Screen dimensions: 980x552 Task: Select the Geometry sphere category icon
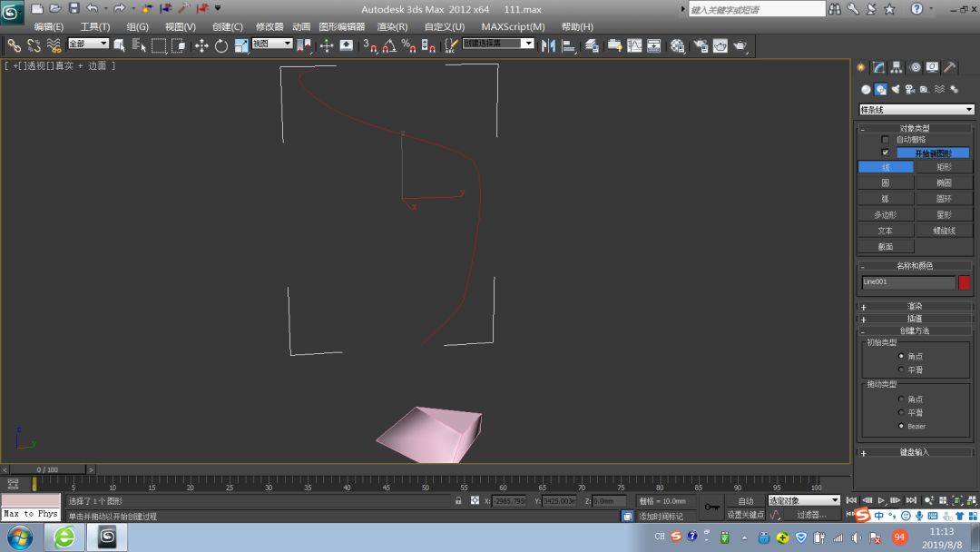tap(866, 89)
